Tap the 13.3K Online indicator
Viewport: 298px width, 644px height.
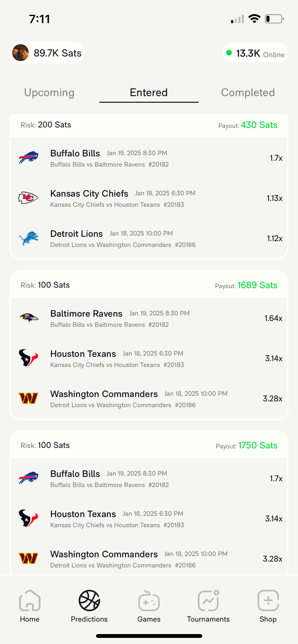pos(255,53)
